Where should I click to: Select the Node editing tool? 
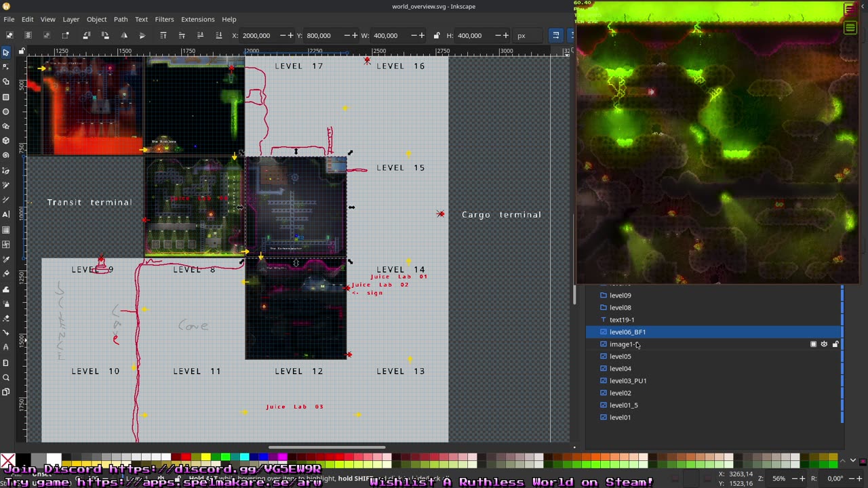[x=6, y=66]
